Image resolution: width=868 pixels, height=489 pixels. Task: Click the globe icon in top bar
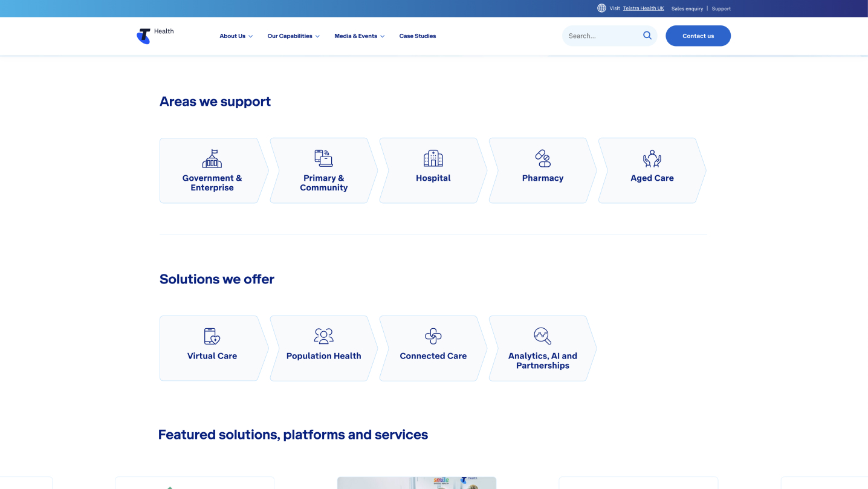pyautogui.click(x=601, y=8)
